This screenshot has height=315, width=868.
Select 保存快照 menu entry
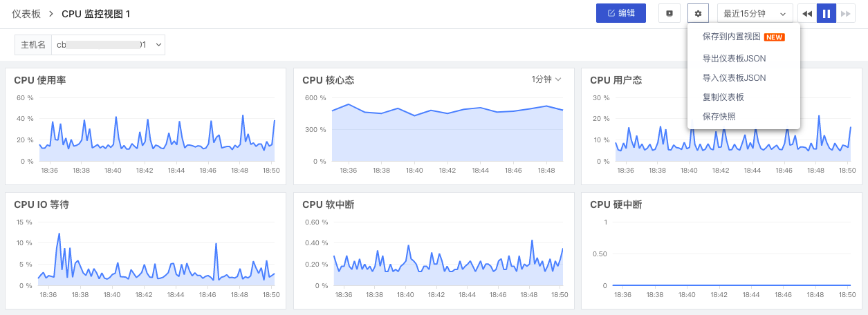719,117
